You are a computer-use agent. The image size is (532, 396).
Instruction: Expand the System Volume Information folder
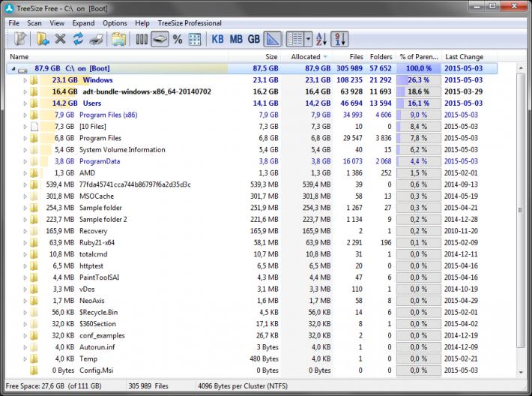tap(25, 150)
